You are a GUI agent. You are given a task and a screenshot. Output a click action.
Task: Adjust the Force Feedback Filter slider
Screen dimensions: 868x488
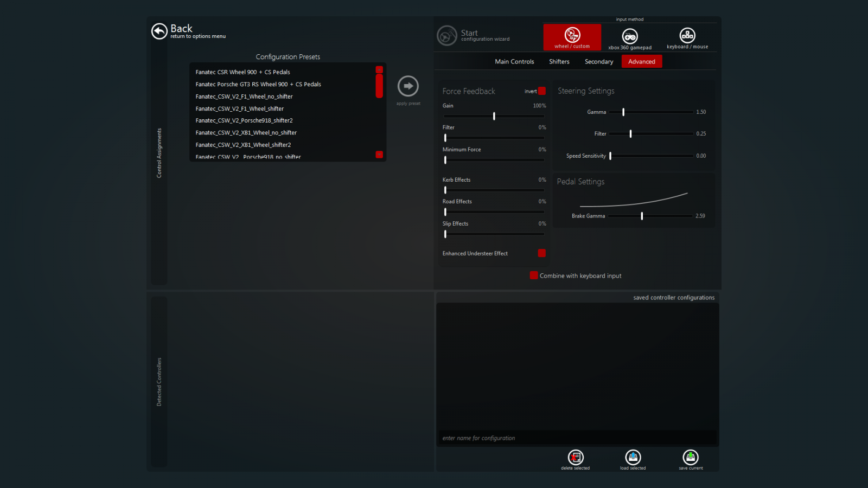coord(494,138)
